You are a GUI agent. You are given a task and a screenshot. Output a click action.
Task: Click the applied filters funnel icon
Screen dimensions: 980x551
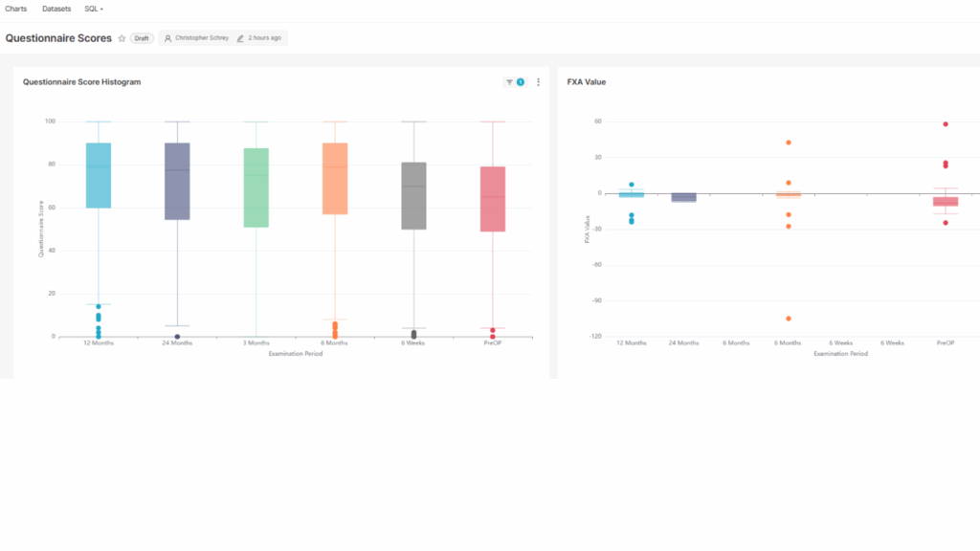click(509, 82)
